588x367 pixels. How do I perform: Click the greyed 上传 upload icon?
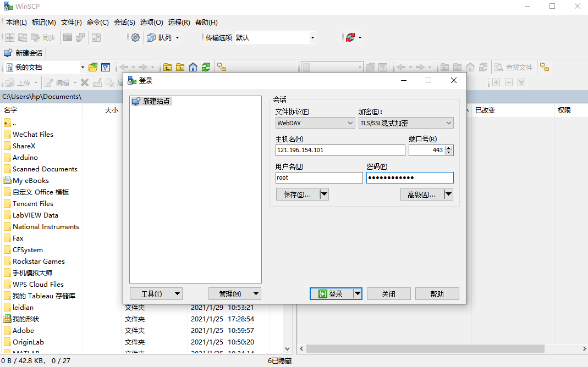[10, 82]
